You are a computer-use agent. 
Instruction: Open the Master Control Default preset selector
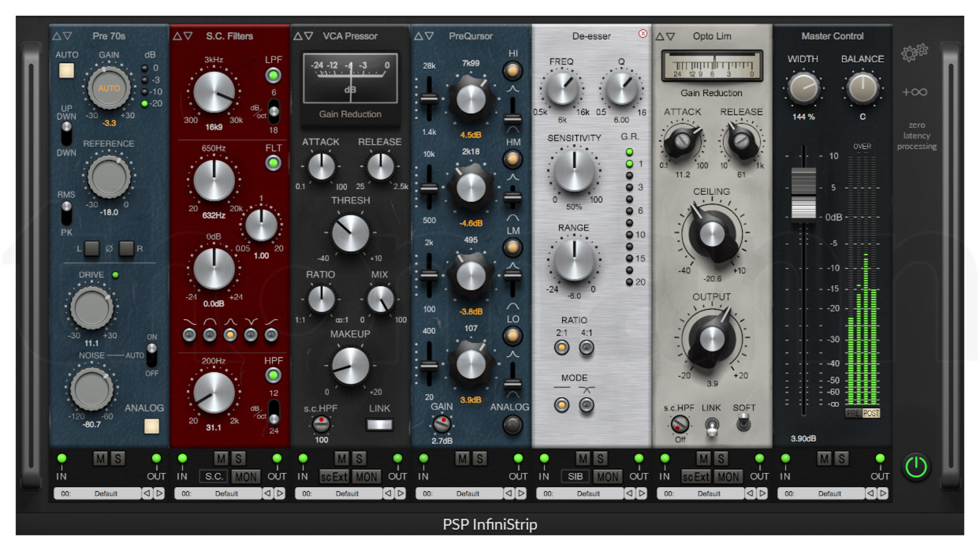tap(821, 493)
